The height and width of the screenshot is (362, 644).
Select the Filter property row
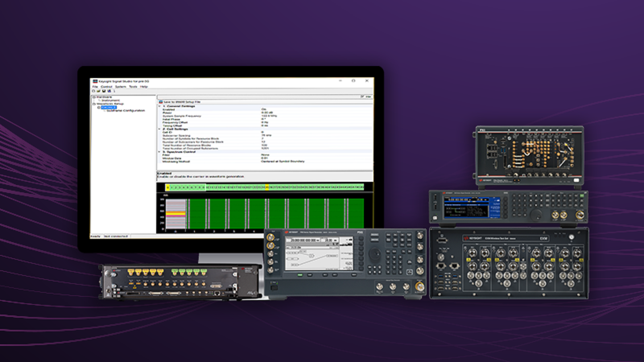pyautogui.click(x=265, y=155)
